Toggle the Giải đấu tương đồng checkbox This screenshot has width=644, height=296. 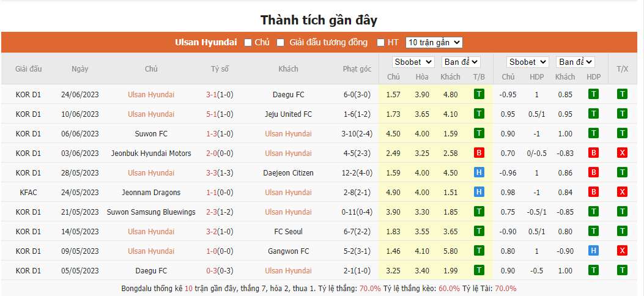(281, 43)
